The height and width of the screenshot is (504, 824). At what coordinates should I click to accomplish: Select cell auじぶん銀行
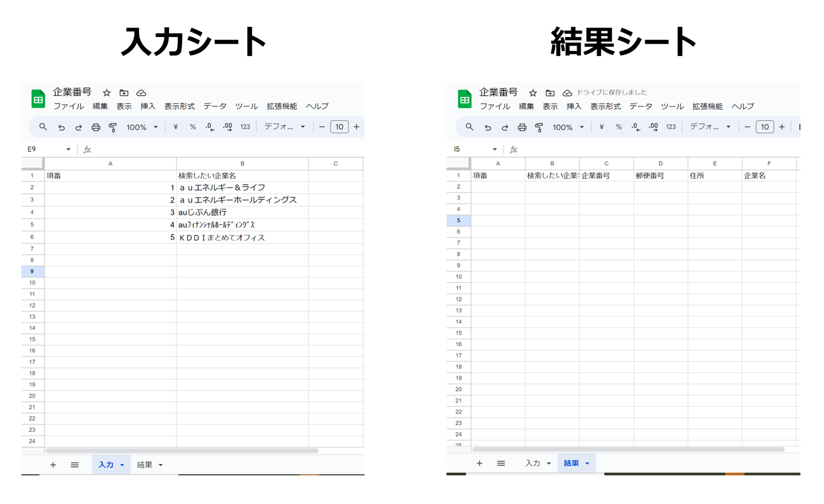pos(242,212)
